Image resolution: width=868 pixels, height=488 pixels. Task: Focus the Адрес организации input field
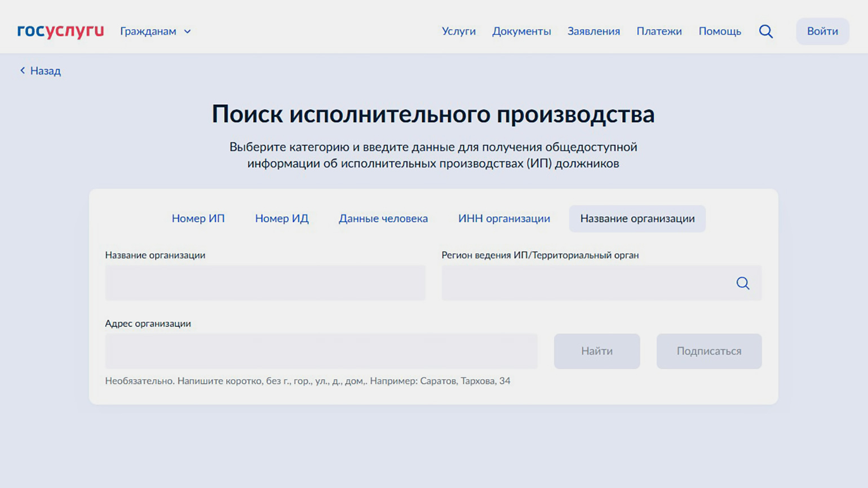click(321, 351)
